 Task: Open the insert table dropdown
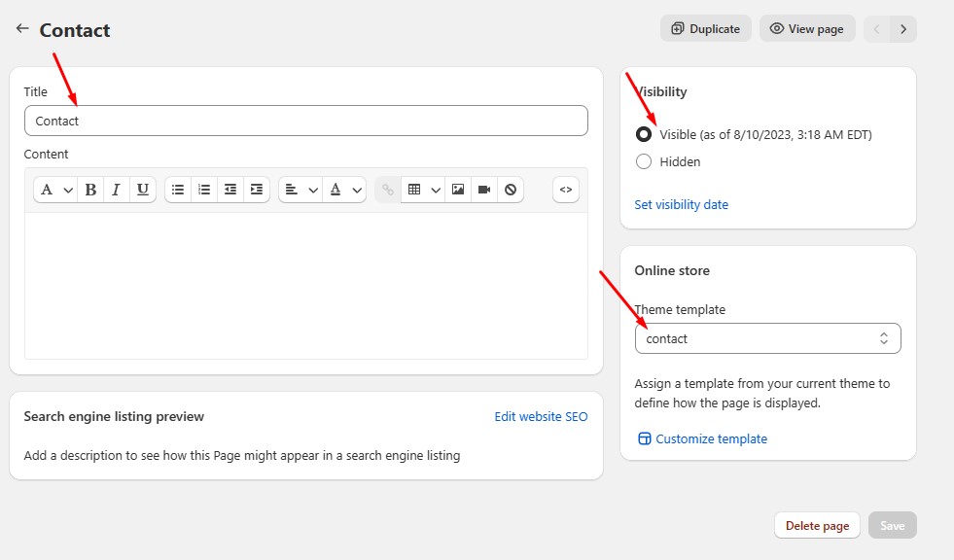(423, 190)
